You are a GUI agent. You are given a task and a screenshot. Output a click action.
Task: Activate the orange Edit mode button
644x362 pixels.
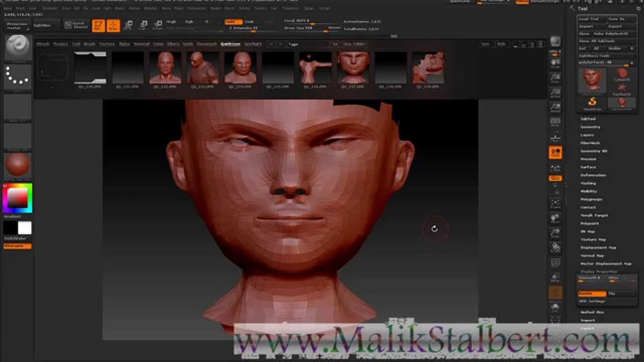point(99,26)
